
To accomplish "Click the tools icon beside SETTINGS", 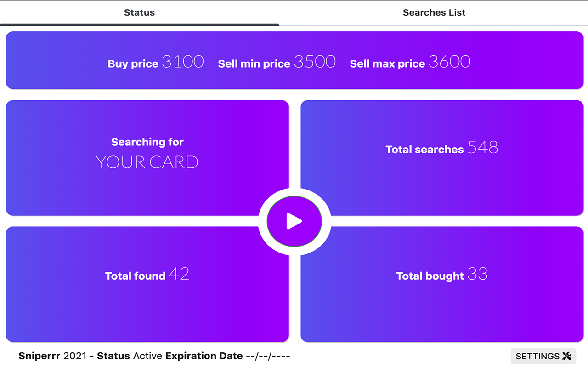I will [x=566, y=356].
